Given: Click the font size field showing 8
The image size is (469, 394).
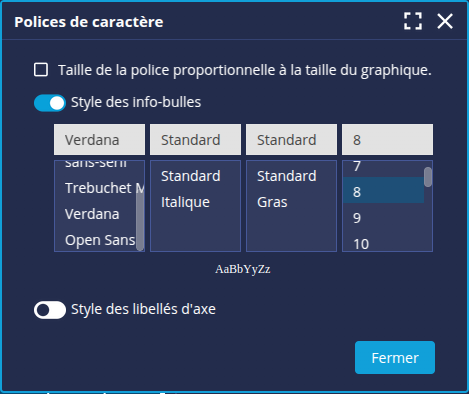Looking at the screenshot, I should click(387, 140).
